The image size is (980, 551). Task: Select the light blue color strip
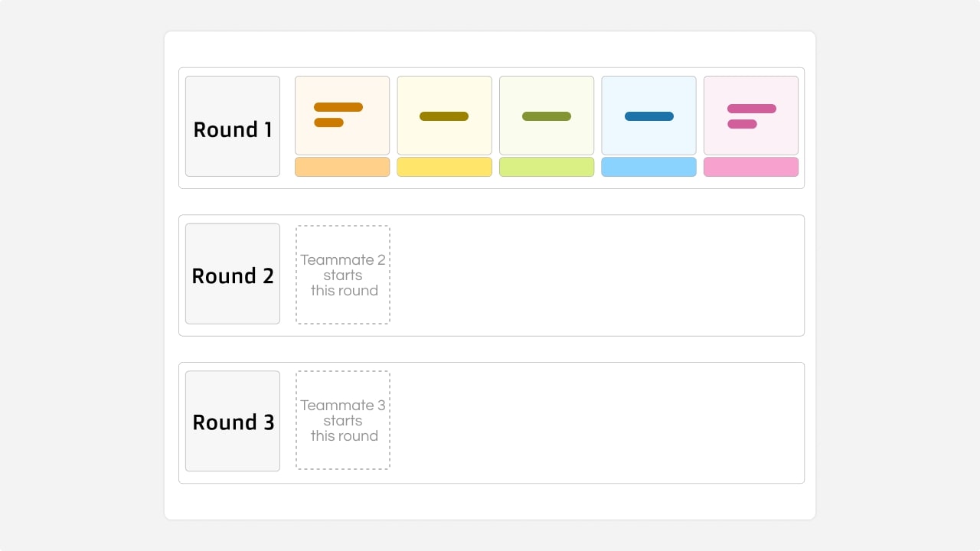pos(648,167)
